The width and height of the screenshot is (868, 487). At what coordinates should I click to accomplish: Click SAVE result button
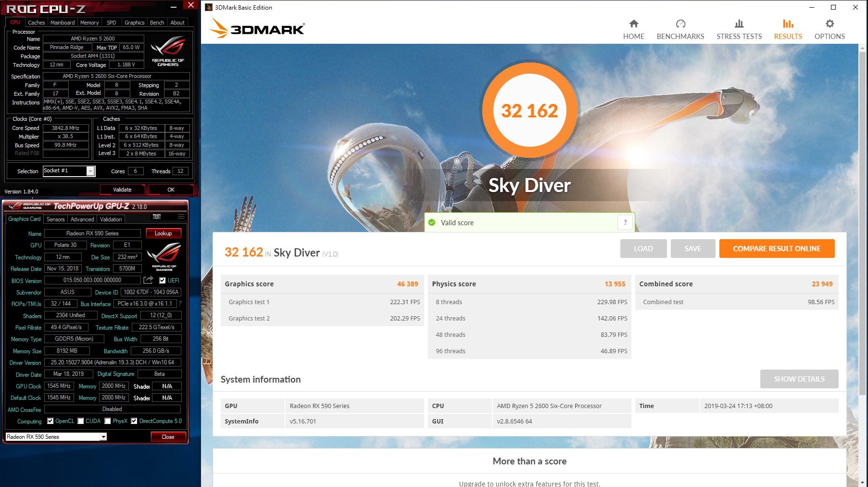693,248
